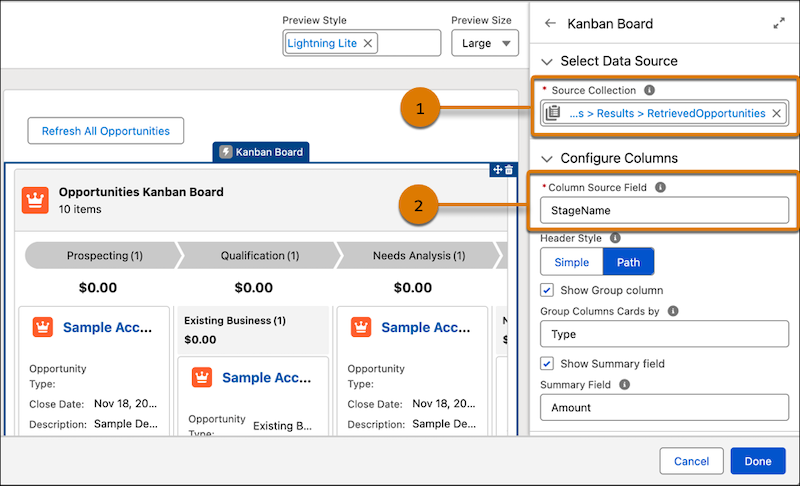Viewport: 800px width, 486px height.
Task: Open Preview Size dropdown
Action: click(x=485, y=43)
